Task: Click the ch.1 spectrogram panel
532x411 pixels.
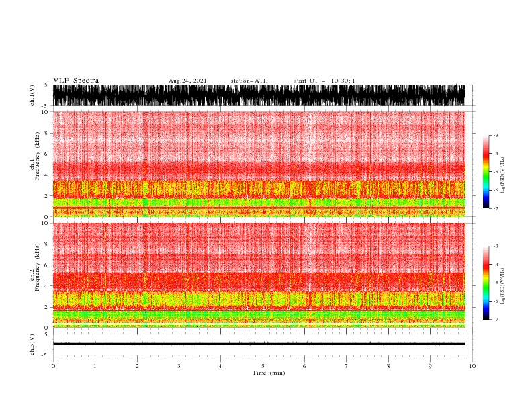Action: click(259, 164)
